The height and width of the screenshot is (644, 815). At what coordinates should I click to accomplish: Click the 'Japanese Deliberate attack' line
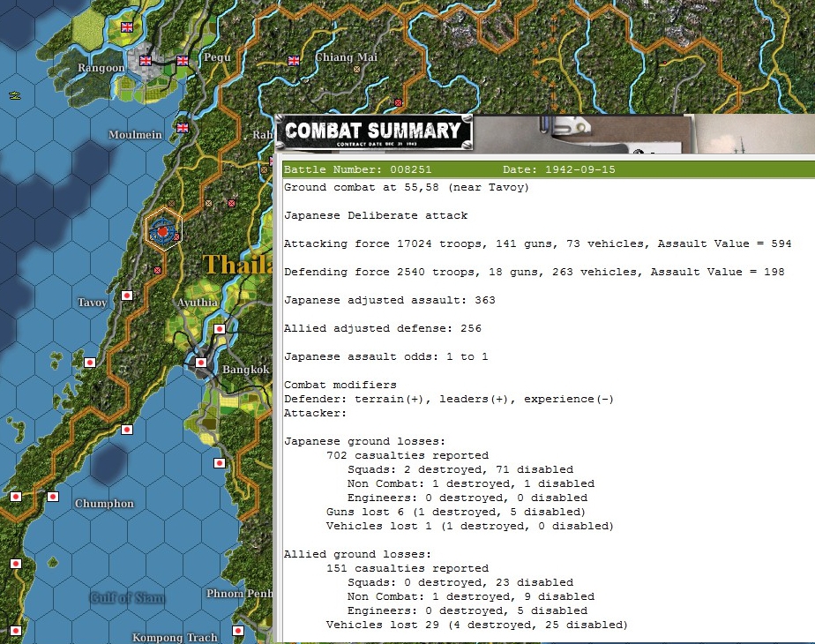point(376,215)
